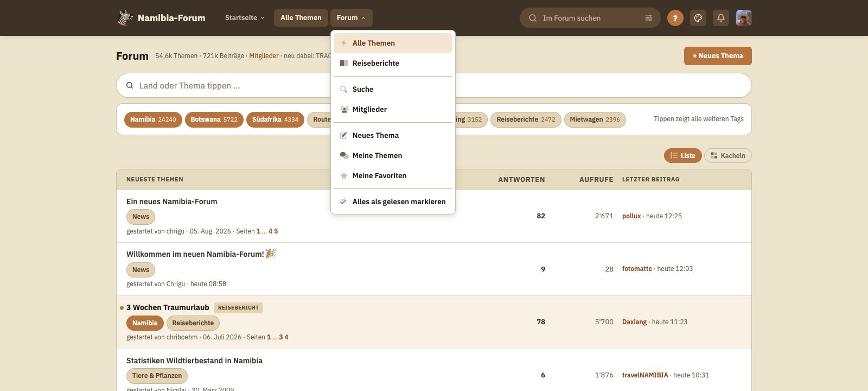Click the search filter options icon
The image size is (868, 391).
648,18
